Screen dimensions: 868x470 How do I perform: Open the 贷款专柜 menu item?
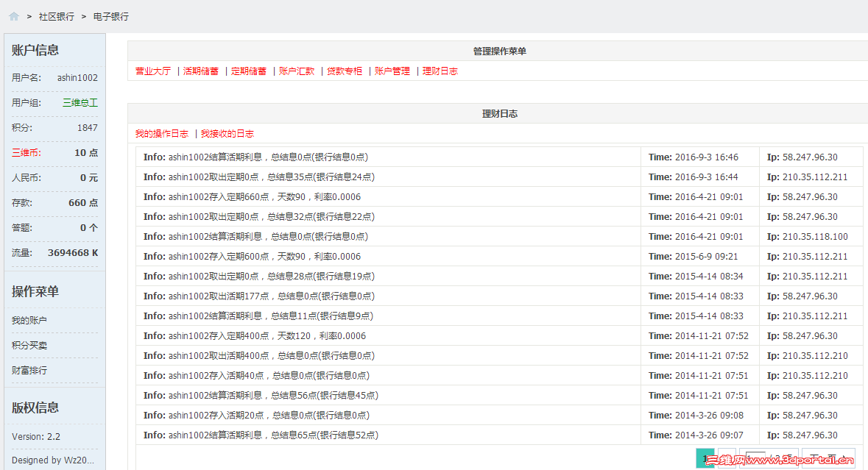(344, 71)
